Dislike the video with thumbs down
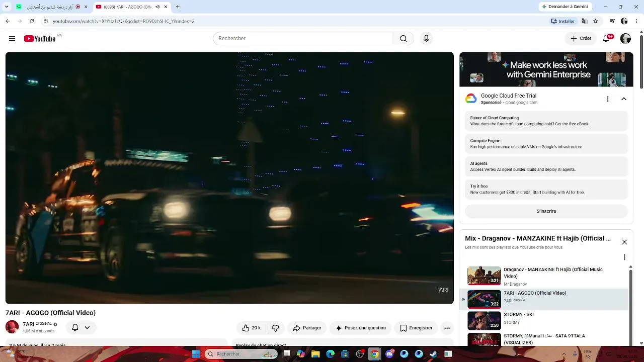The height and width of the screenshot is (362, 644). coord(275,328)
